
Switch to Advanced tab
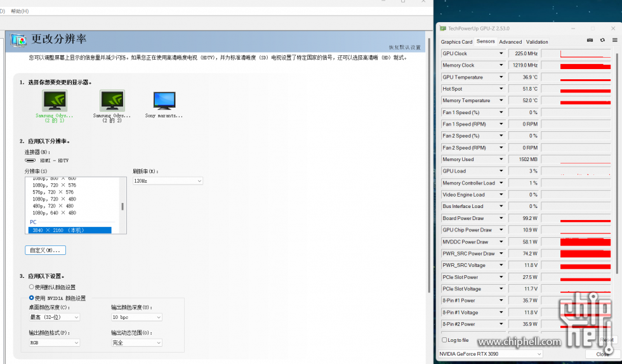pyautogui.click(x=510, y=42)
